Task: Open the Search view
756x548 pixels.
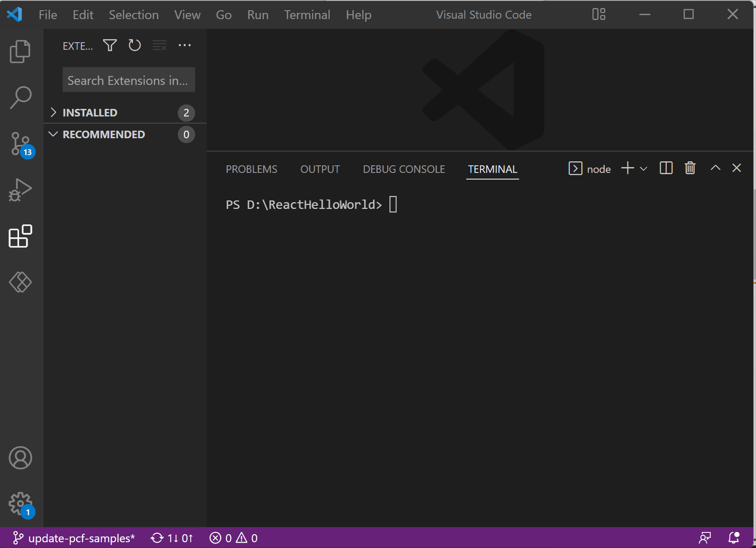Action: pyautogui.click(x=20, y=97)
